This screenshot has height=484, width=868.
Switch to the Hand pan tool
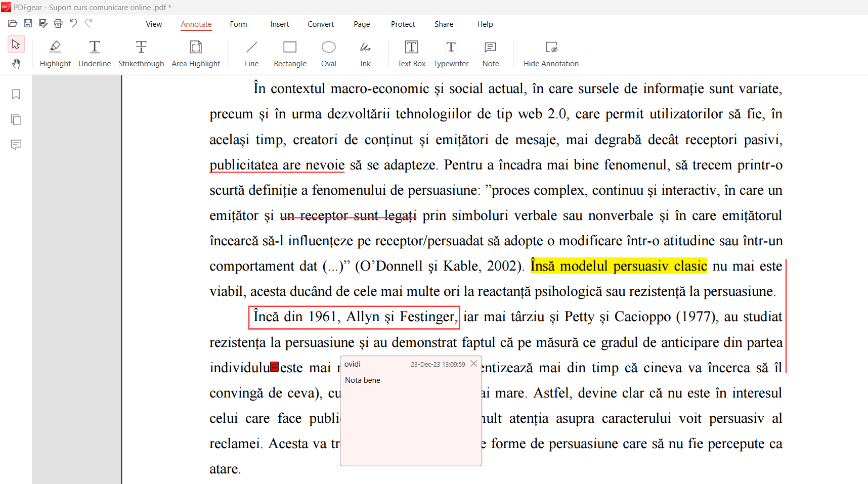(x=16, y=64)
